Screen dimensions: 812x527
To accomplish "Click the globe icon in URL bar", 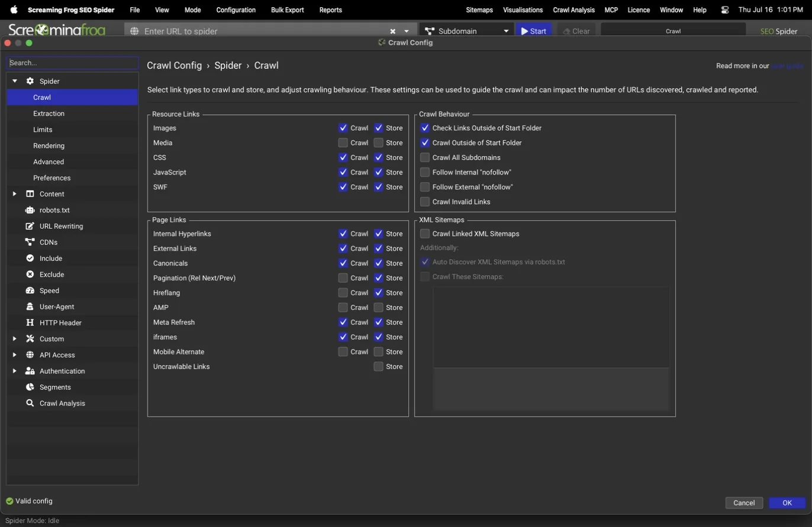I will pos(134,31).
